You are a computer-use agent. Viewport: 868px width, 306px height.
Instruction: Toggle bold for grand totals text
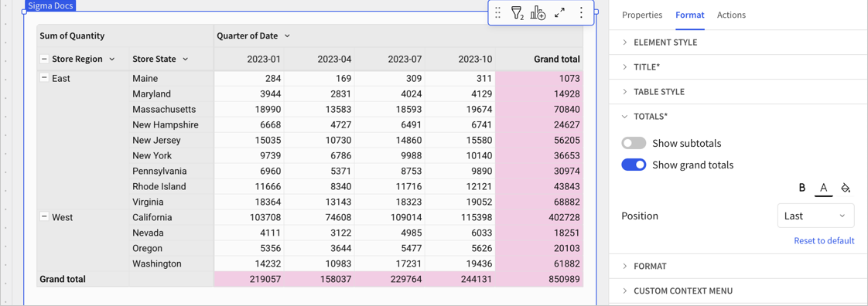(x=802, y=188)
